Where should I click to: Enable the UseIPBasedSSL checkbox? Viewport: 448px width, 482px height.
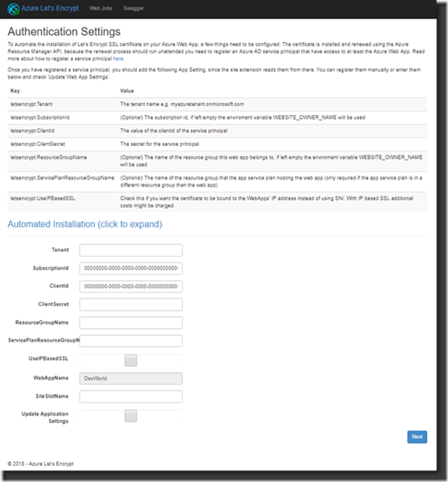(131, 360)
